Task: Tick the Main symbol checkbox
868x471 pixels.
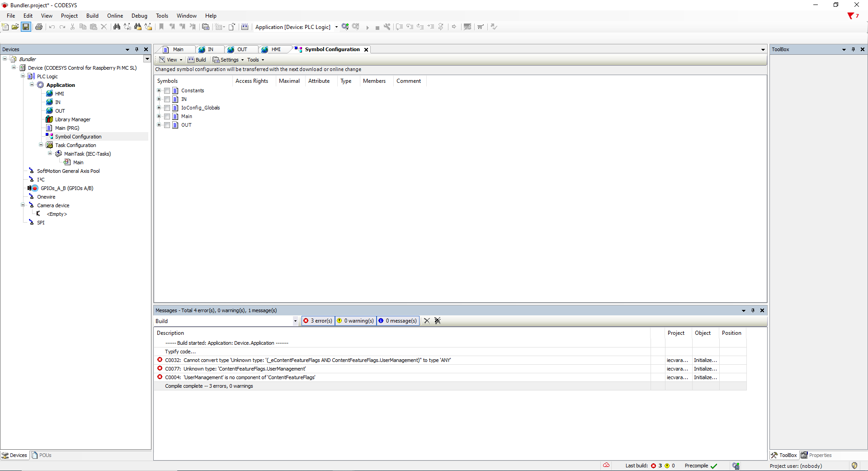Action: coord(167,117)
